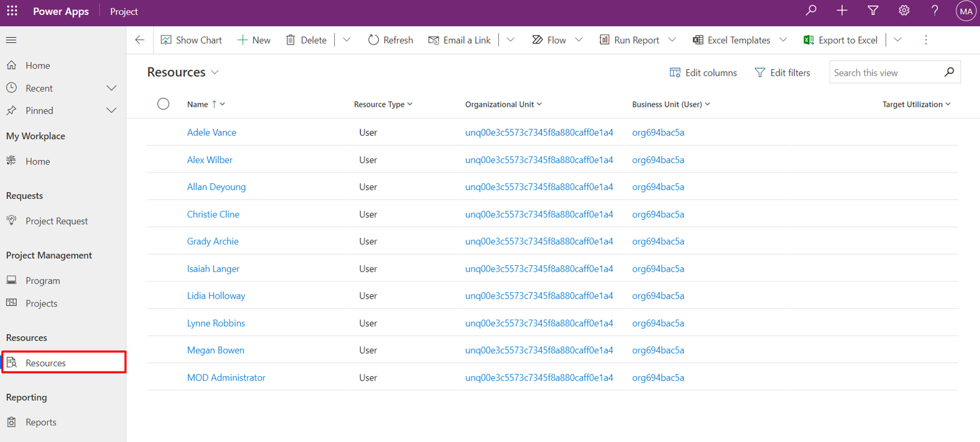Screen dimensions: 980x442
Task: Click Edit filters button
Action: [x=782, y=72]
